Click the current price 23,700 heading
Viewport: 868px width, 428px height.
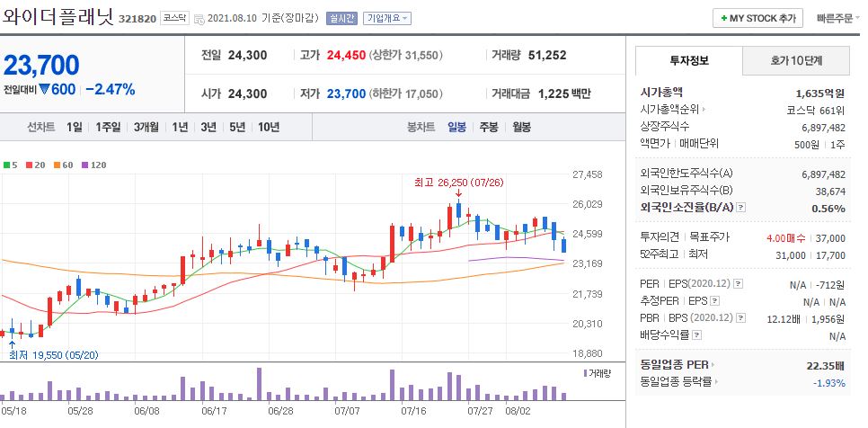click(41, 66)
